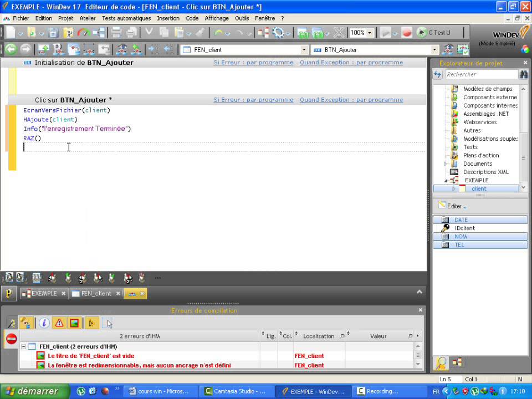The image size is (532, 399).
Task: Click the grey forward arrow
Action: [x=25, y=49]
